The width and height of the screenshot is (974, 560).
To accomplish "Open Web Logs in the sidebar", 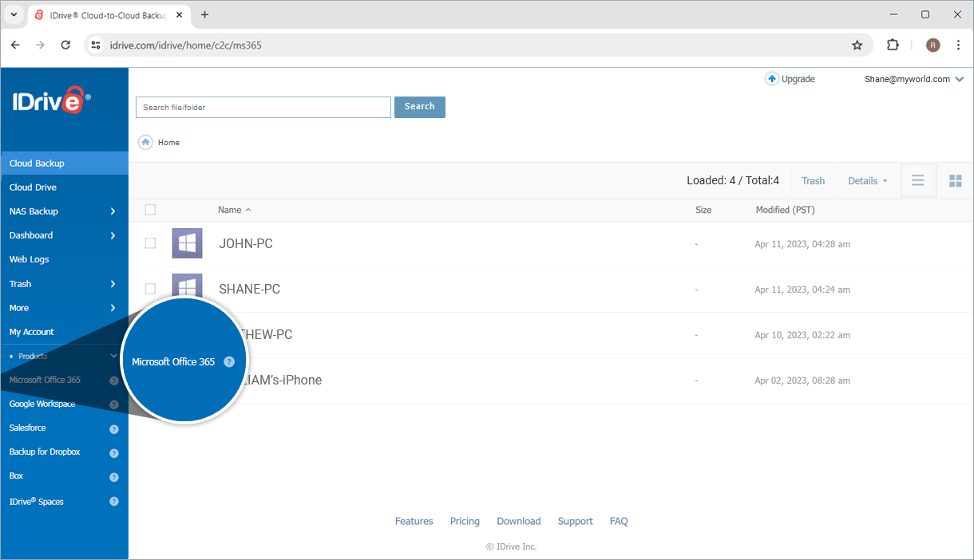I will pyautogui.click(x=29, y=259).
